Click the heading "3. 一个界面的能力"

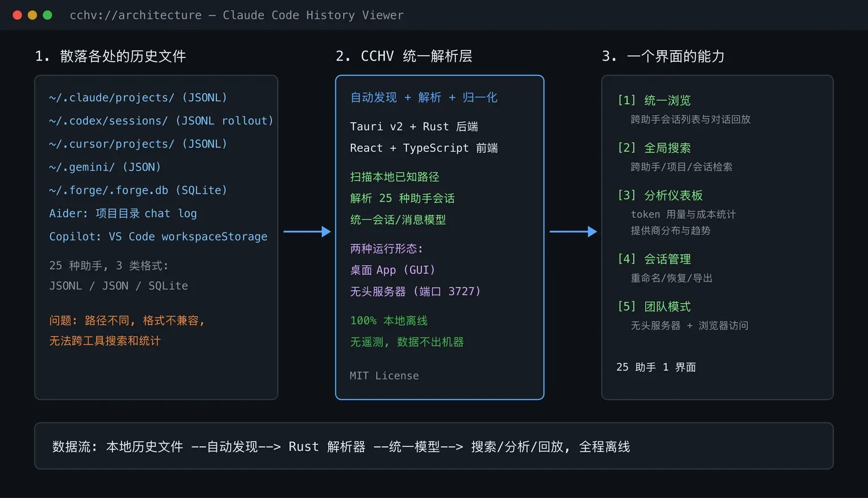663,56
